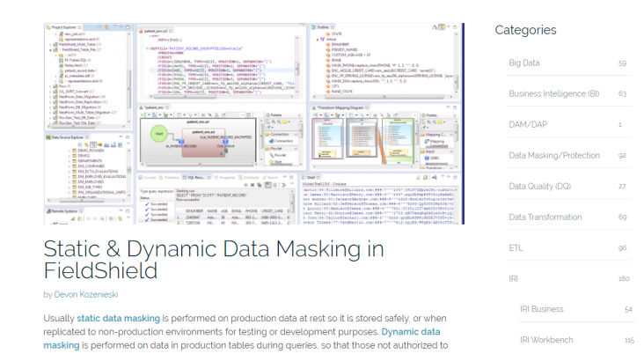644x354 pixels.
Task: Follow the 'Dynamic data masking' inline link
Action: click(241, 338)
